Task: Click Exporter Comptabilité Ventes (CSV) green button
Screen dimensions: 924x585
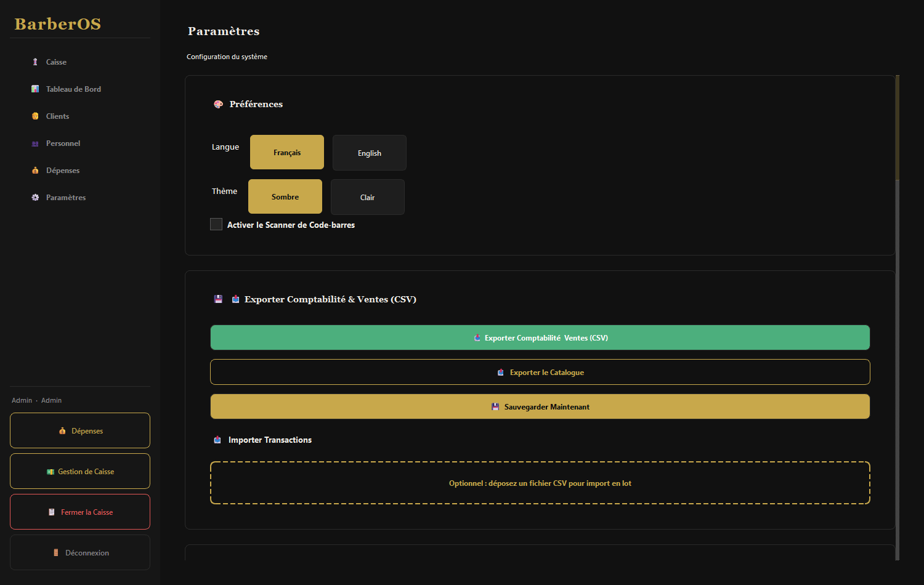Action: (x=540, y=337)
